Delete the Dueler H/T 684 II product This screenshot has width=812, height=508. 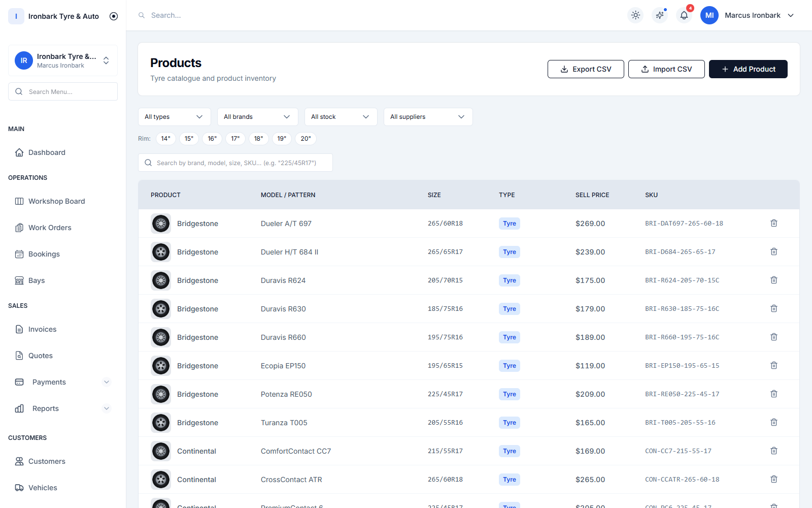point(774,251)
